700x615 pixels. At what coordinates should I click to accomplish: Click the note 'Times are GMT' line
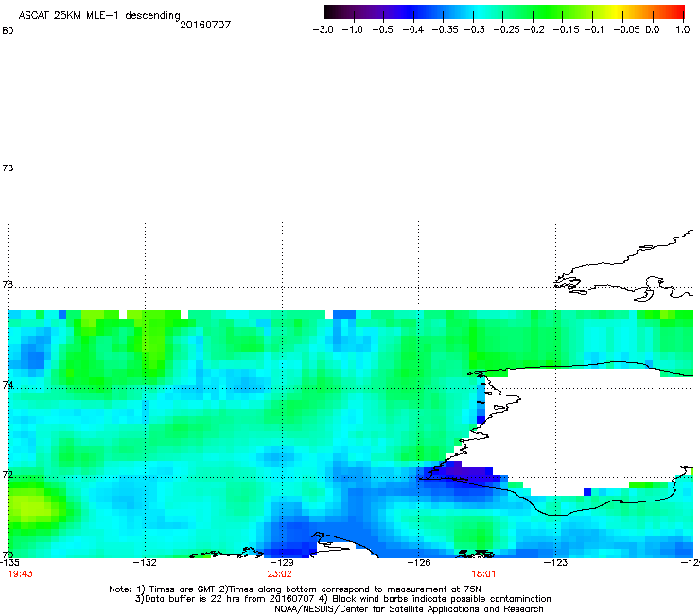click(295, 589)
